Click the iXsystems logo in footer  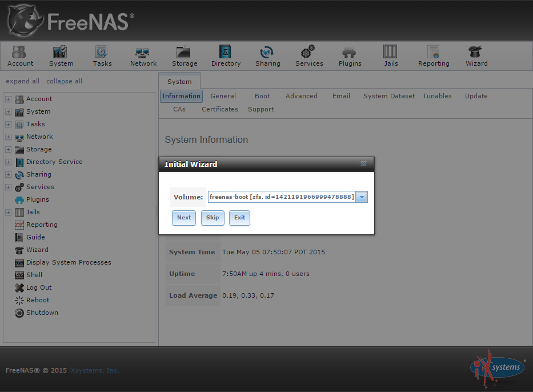[x=498, y=369]
